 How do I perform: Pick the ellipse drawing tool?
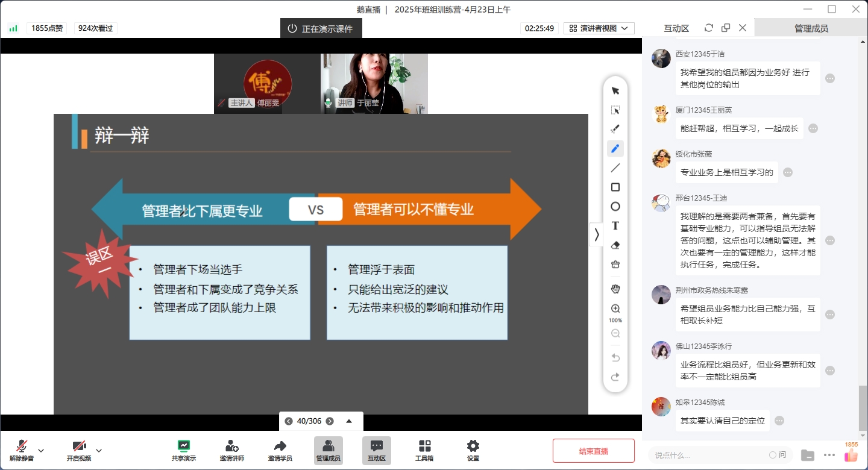615,207
